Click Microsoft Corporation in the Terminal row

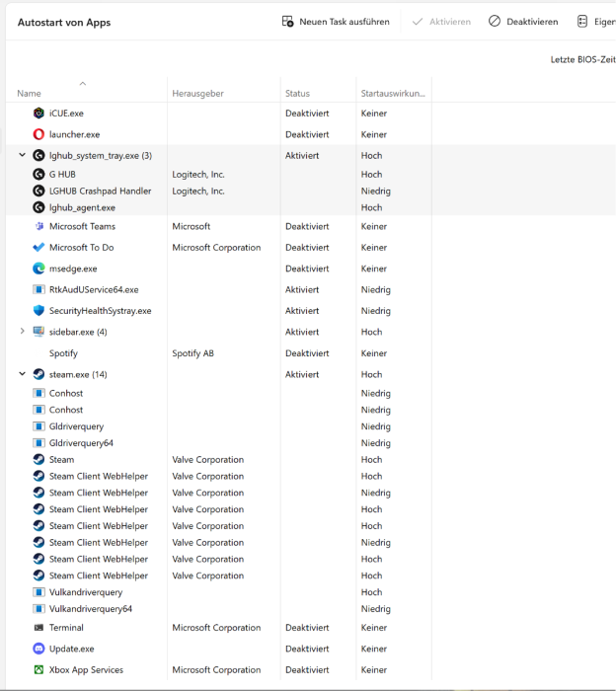(216, 628)
